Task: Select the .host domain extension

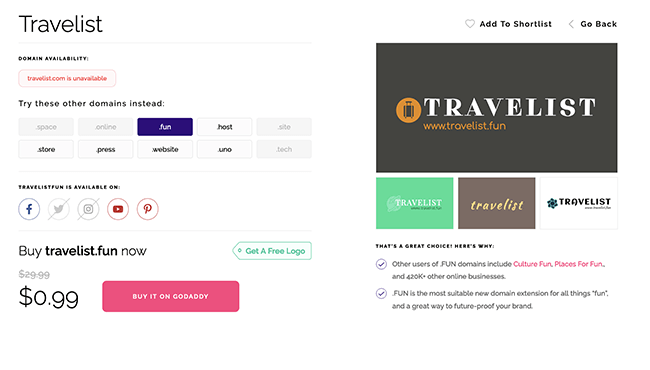Action: pyautogui.click(x=224, y=127)
